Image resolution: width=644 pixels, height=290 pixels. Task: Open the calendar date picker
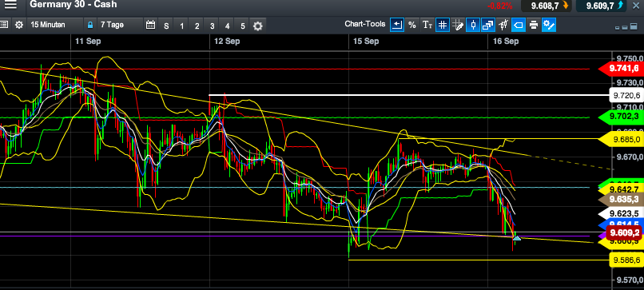[x=151, y=25]
